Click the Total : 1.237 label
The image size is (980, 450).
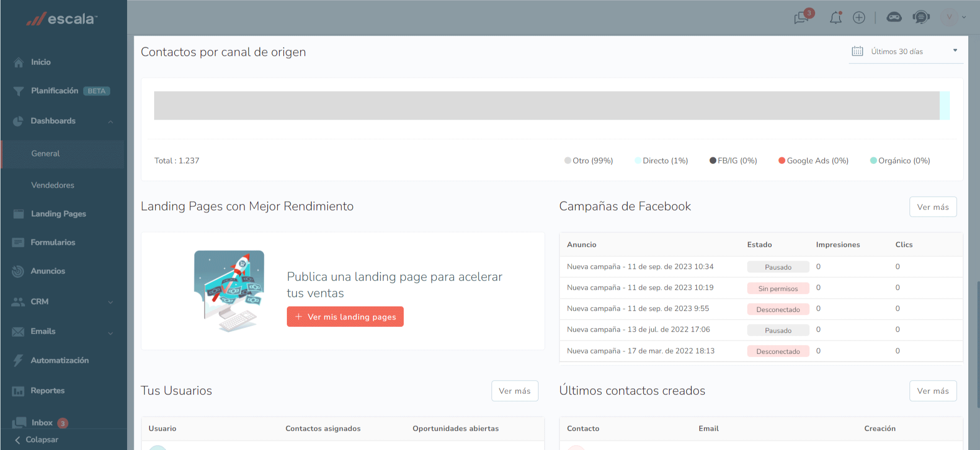tap(177, 161)
